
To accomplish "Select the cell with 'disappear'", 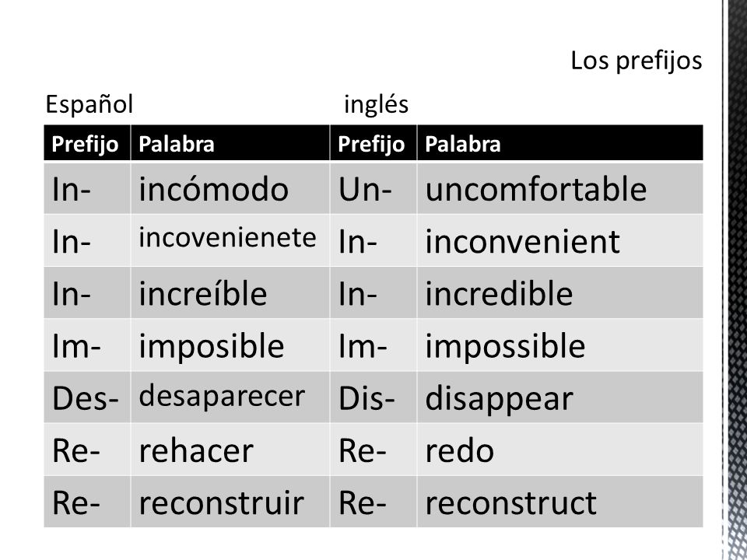I will (559, 397).
